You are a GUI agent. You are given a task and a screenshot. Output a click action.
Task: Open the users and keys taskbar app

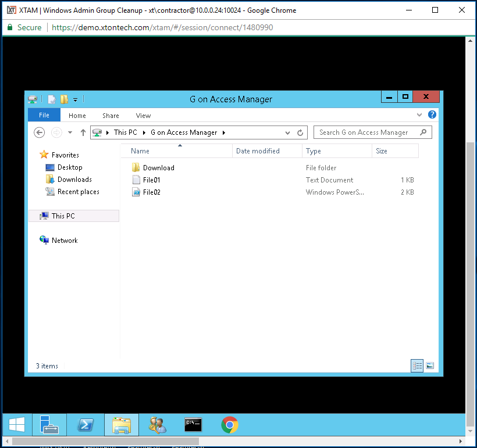(157, 425)
